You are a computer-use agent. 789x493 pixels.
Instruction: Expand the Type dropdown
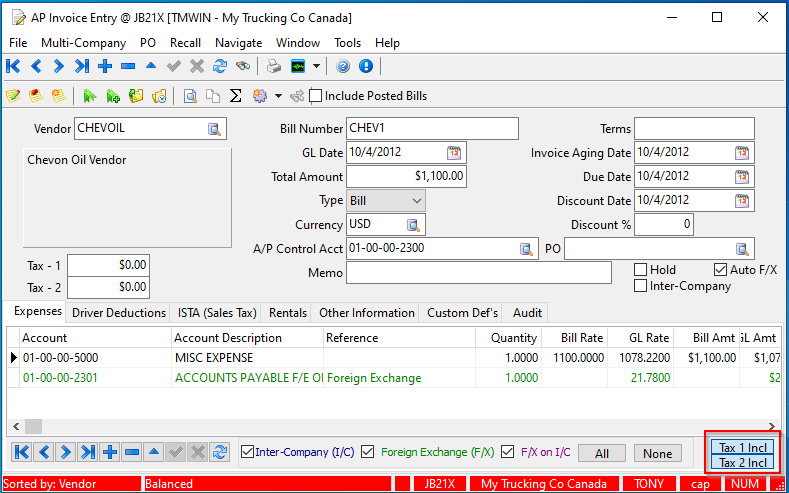416,201
